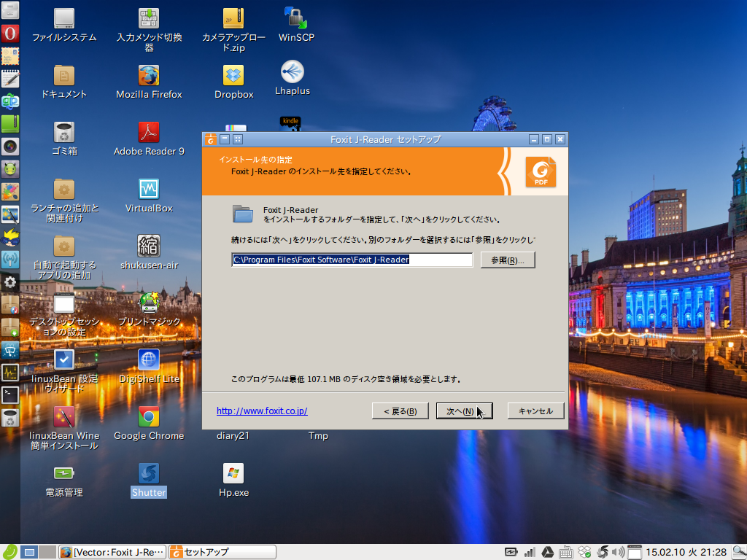Open the ゴミ箱 trash icon

tap(64, 133)
